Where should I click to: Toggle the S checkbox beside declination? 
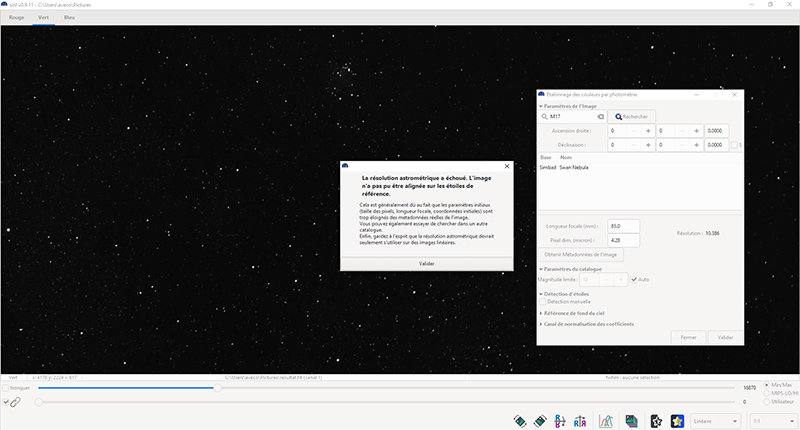pyautogui.click(x=734, y=145)
